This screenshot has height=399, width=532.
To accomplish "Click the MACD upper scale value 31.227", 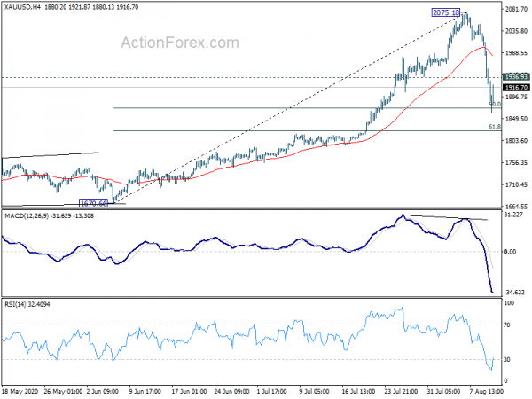I will [513, 215].
